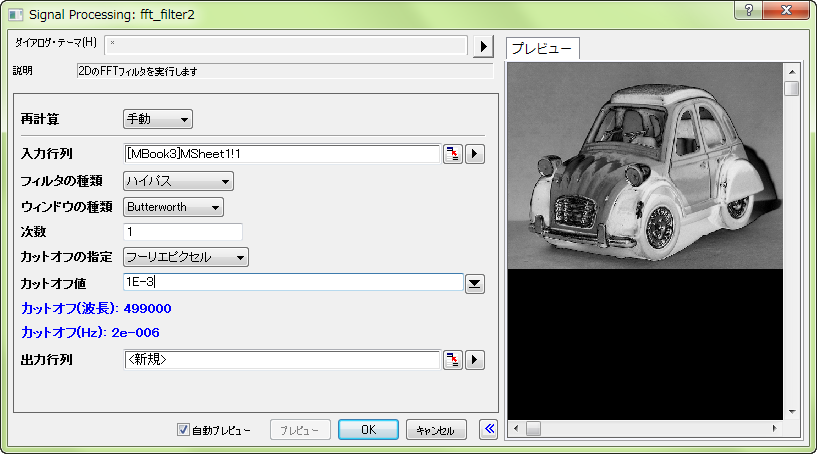Click the help question mark button
Viewport: 817px width, 454px height.
[x=749, y=10]
